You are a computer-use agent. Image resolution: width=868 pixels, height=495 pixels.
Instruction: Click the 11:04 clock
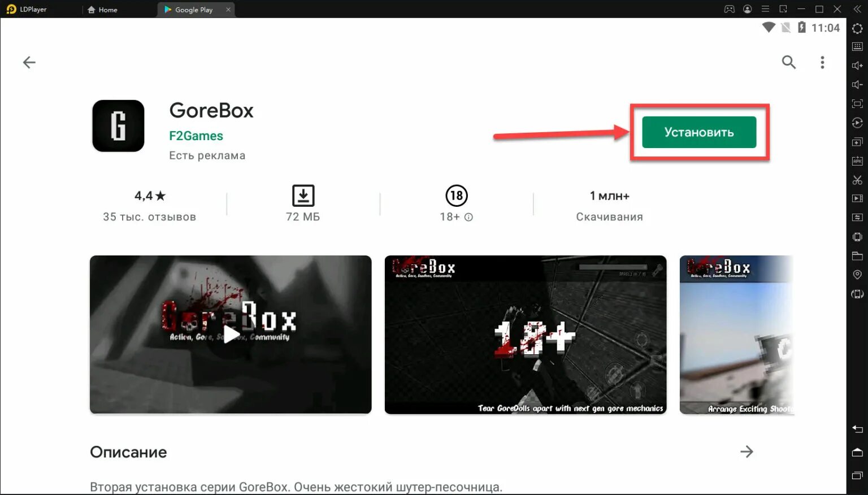826,28
